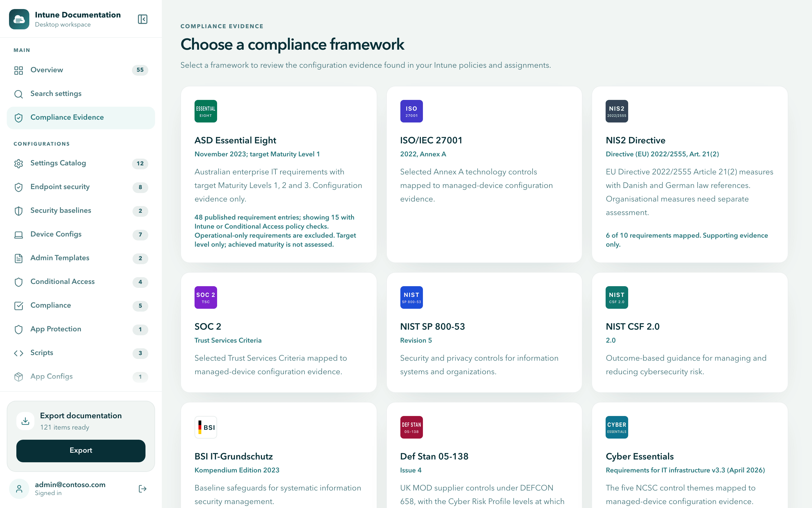Click the ISO 27001 framework badge
The height and width of the screenshot is (508, 812).
[411, 111]
